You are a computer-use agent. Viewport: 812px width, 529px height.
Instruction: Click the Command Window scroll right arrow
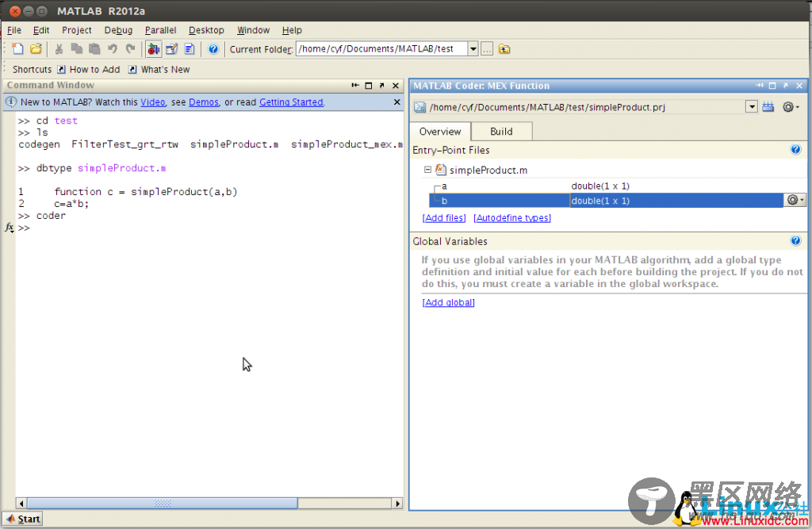(x=397, y=503)
